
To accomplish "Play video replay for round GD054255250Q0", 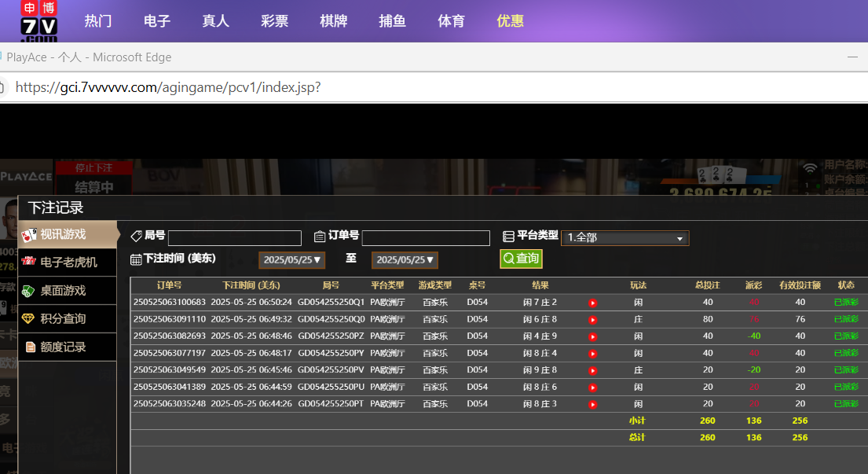I will tap(592, 320).
